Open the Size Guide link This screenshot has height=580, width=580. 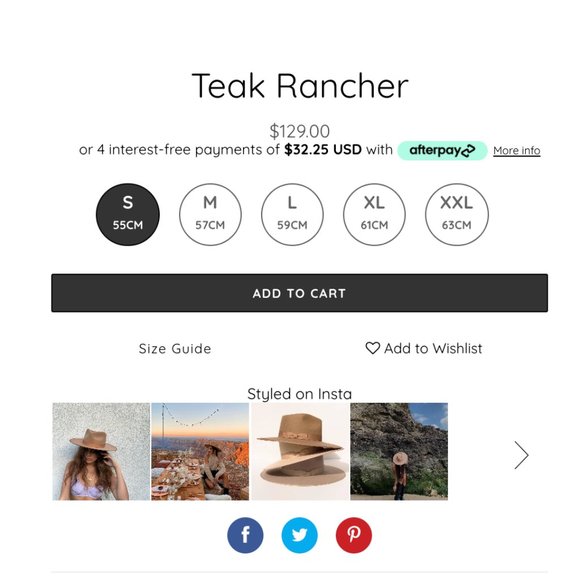click(175, 348)
